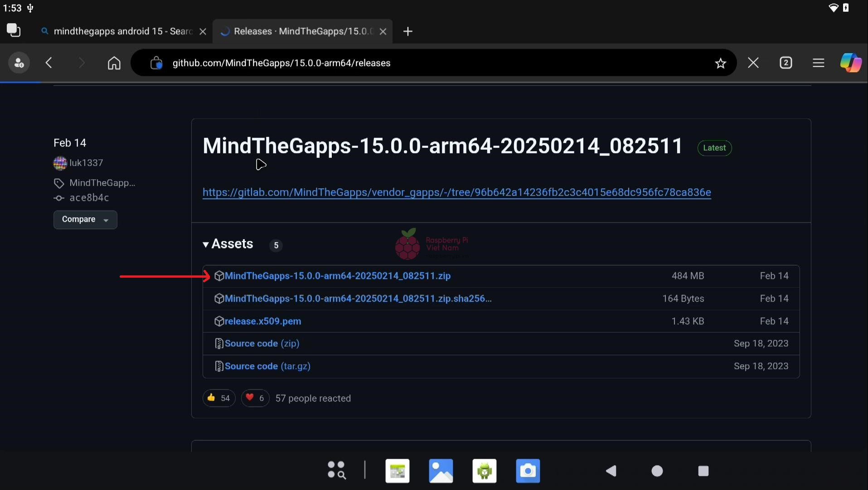Open the MindTheGapp... tag link

pos(102,183)
